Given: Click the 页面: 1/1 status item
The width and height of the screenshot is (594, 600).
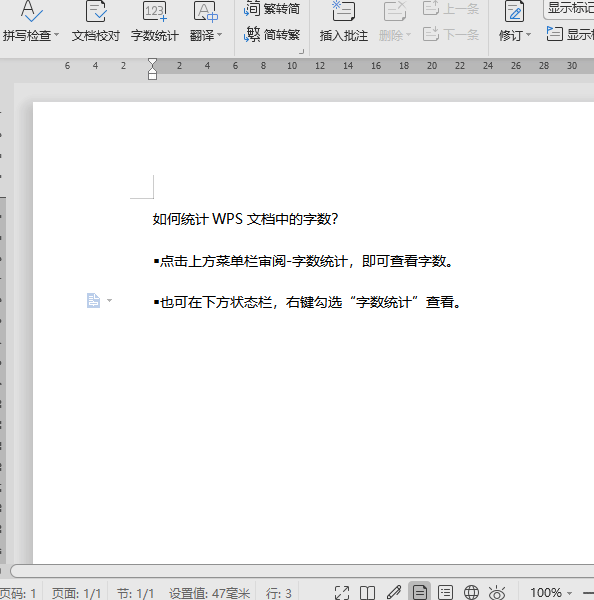Looking at the screenshot, I should [76, 593].
